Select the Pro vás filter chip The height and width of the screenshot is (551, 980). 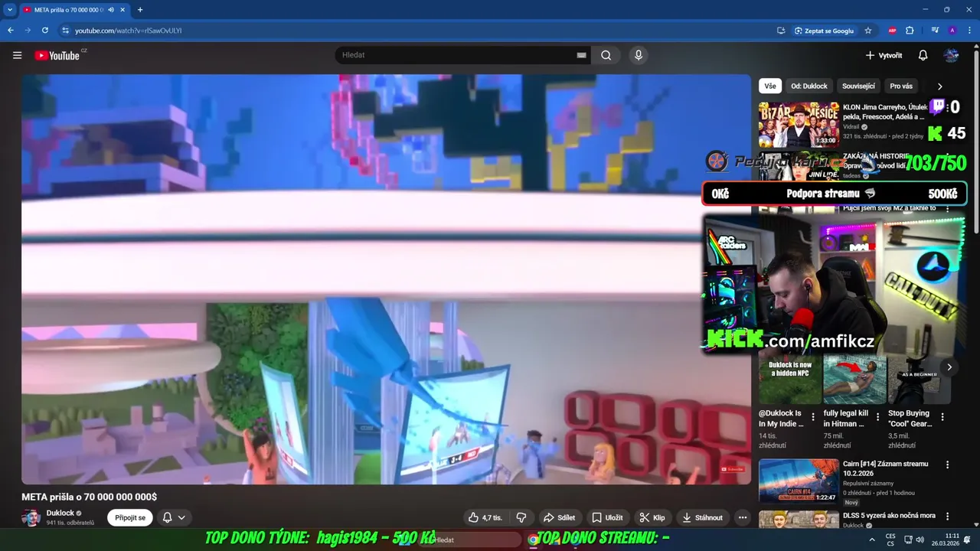[x=901, y=86]
